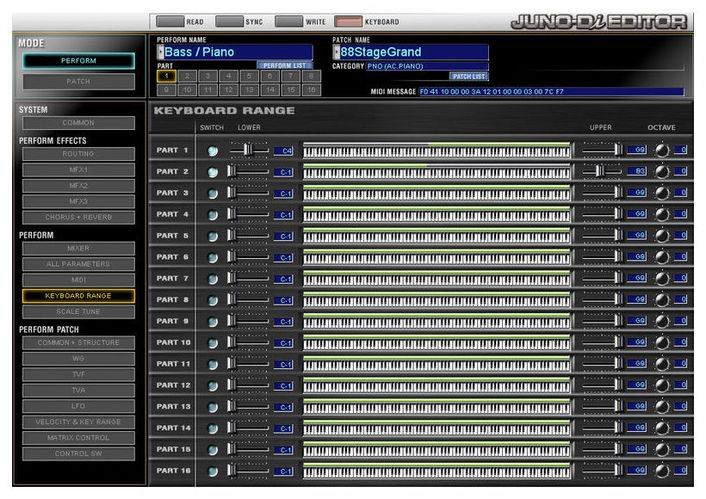706x499 pixels.
Task: Click the Part 2 keyboard range display
Action: 437,171
